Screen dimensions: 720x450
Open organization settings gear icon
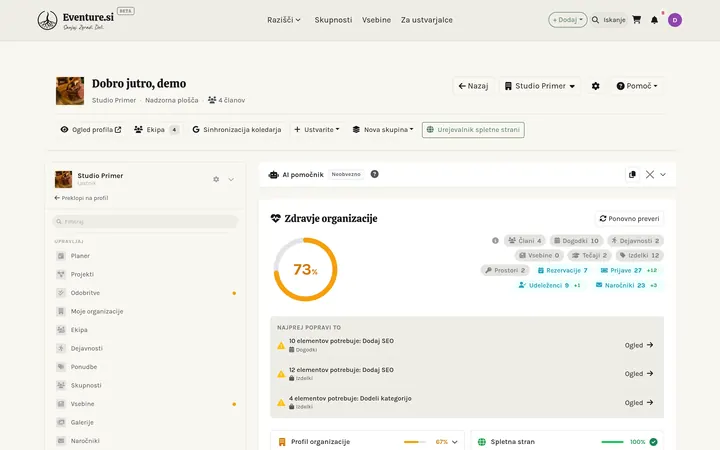(596, 86)
